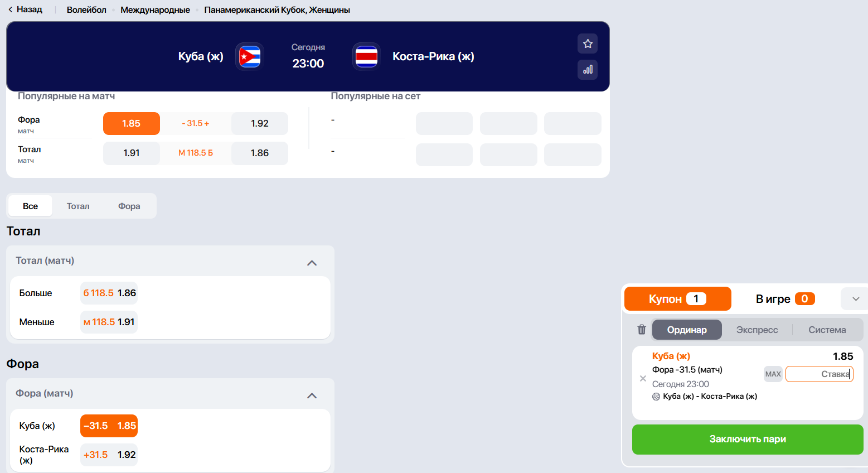Focus the Ставка input field

click(x=819, y=374)
